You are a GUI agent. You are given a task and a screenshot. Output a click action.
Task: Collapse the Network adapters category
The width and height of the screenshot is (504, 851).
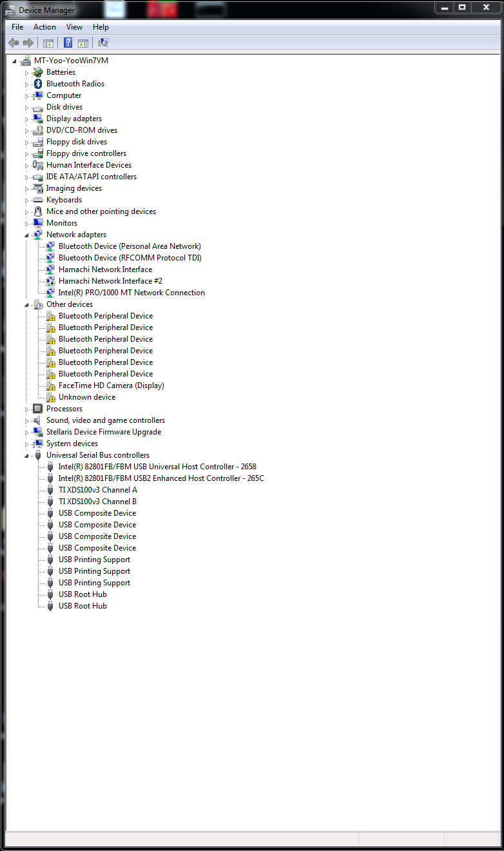pyautogui.click(x=27, y=235)
